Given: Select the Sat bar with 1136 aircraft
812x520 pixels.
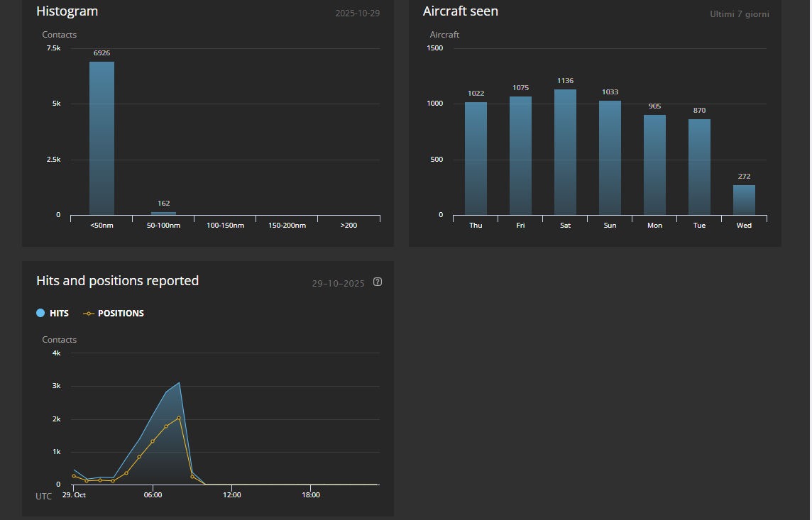Looking at the screenshot, I should tap(565, 152).
